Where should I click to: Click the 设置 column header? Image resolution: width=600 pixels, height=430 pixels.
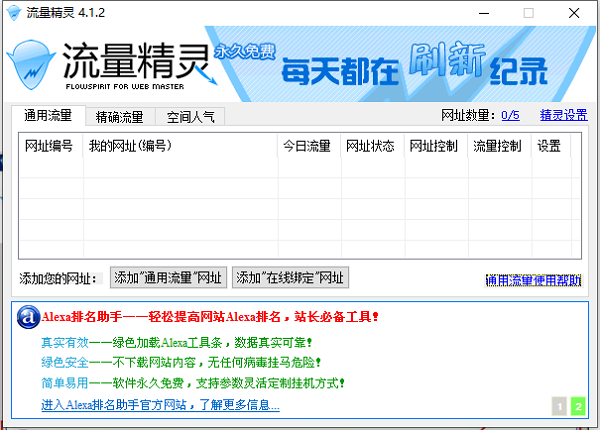(551, 146)
